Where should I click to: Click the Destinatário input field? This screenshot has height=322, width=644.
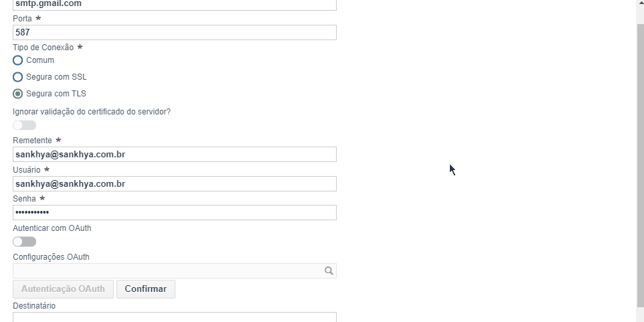pos(175,317)
